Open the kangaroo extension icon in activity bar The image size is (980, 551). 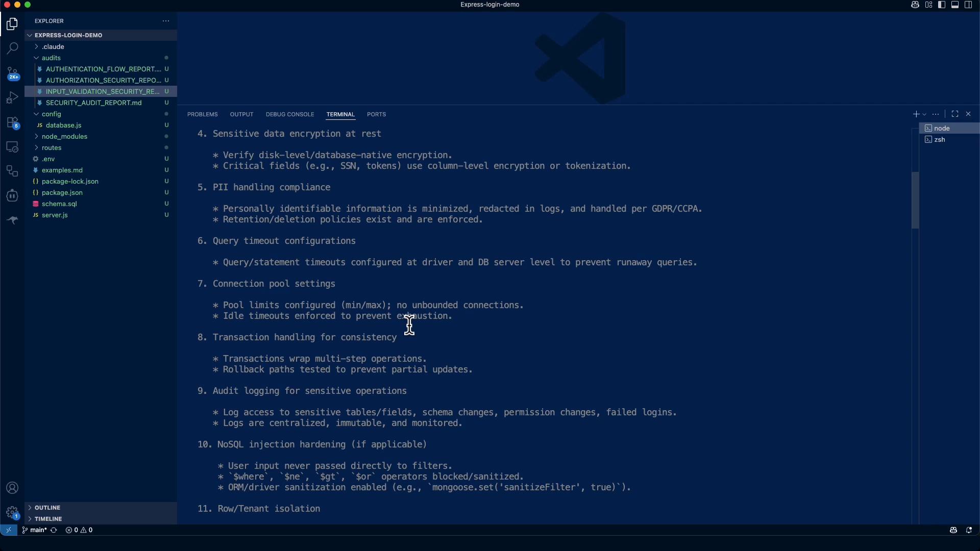[12, 220]
